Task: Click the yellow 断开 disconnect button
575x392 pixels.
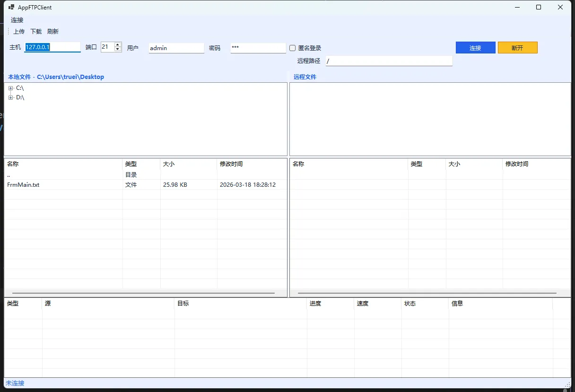Action: click(517, 48)
